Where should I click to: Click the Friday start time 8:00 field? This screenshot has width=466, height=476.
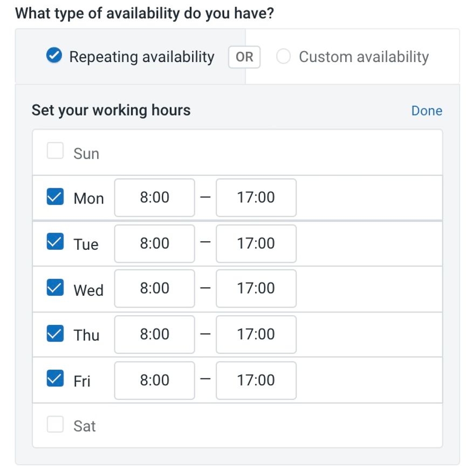click(x=154, y=380)
